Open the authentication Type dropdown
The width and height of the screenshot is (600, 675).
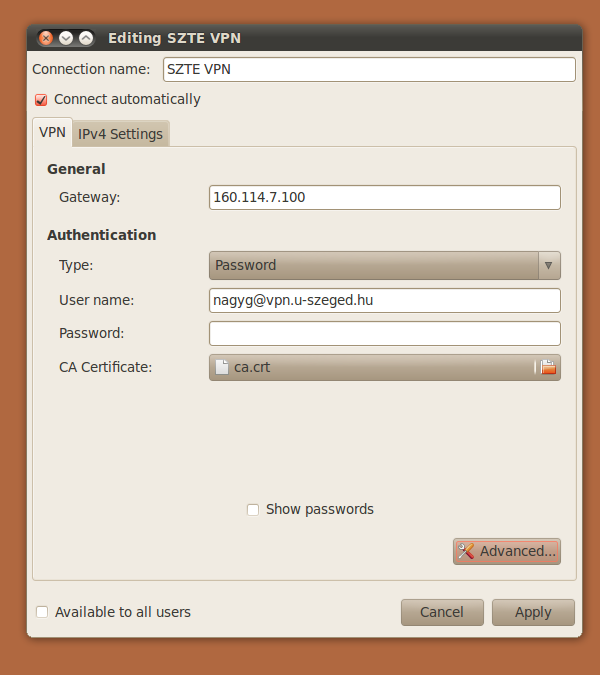coord(385,265)
